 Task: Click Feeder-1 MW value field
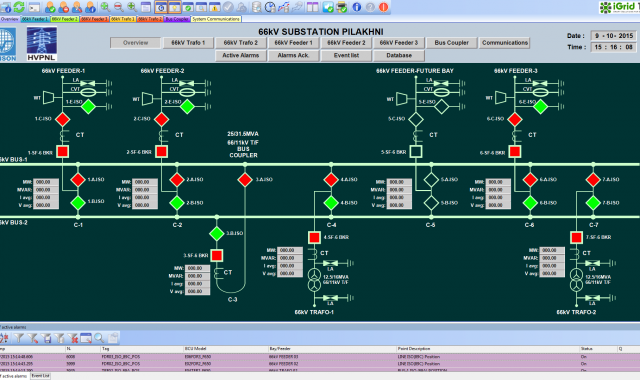click(x=46, y=182)
